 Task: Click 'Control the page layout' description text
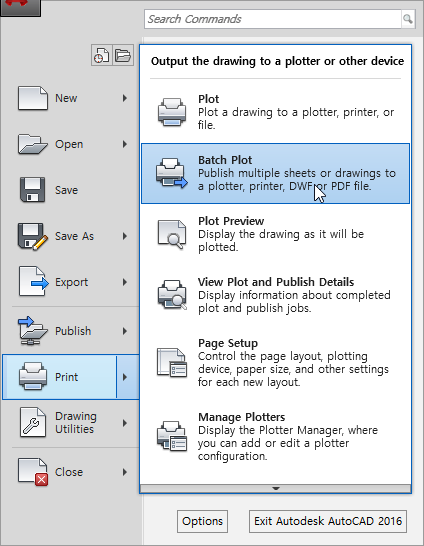click(293, 369)
